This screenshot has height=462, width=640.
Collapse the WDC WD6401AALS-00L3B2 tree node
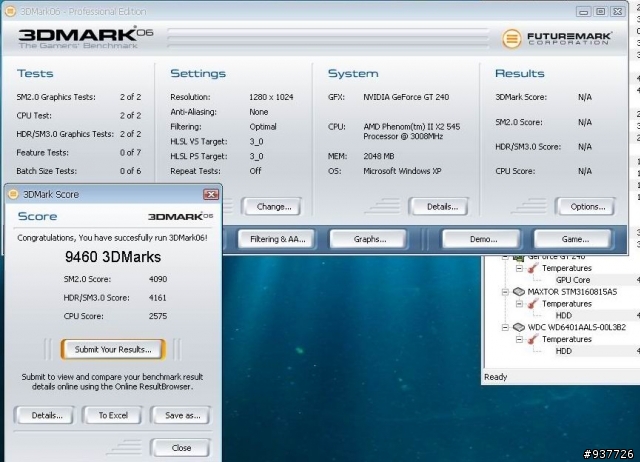coord(505,327)
